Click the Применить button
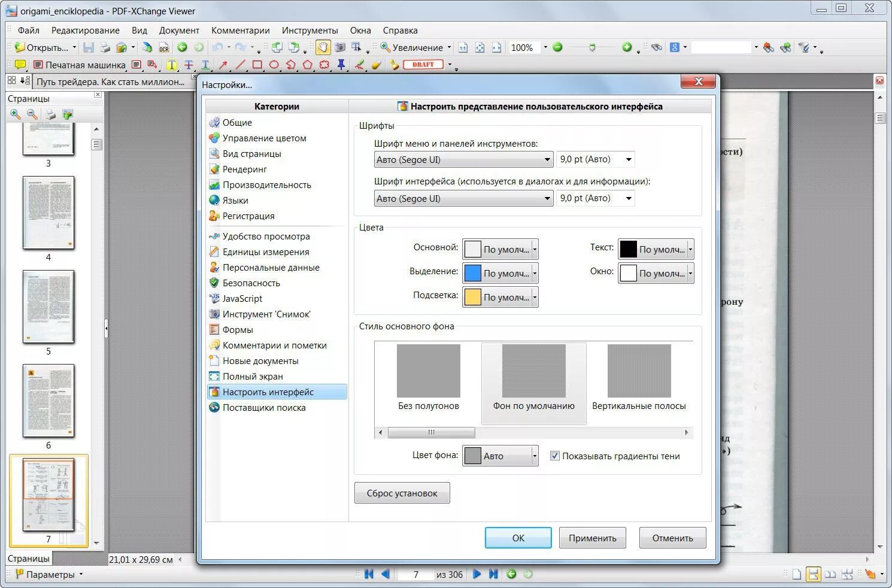Screen dimensions: 892x588 pyautogui.click(x=593, y=538)
